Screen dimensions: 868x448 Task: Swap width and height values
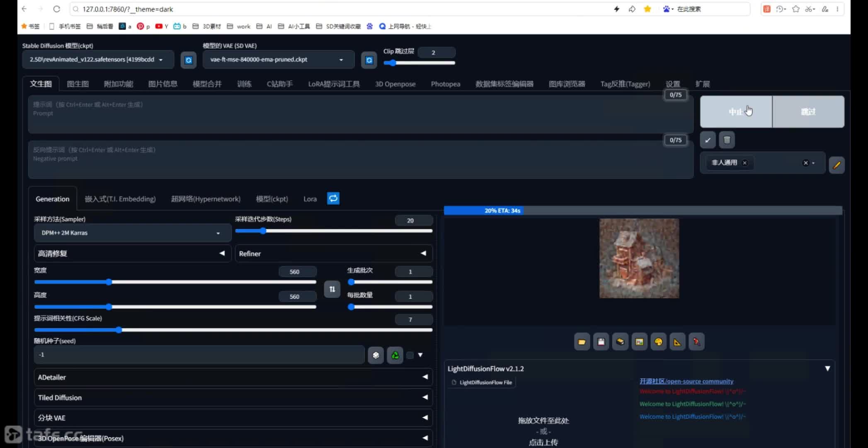coord(332,289)
